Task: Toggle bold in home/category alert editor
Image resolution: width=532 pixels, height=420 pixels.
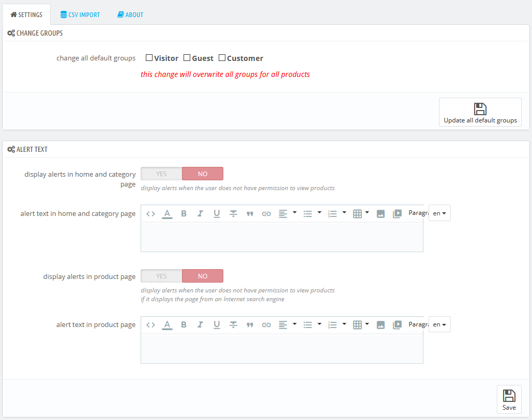Action: pos(184,213)
